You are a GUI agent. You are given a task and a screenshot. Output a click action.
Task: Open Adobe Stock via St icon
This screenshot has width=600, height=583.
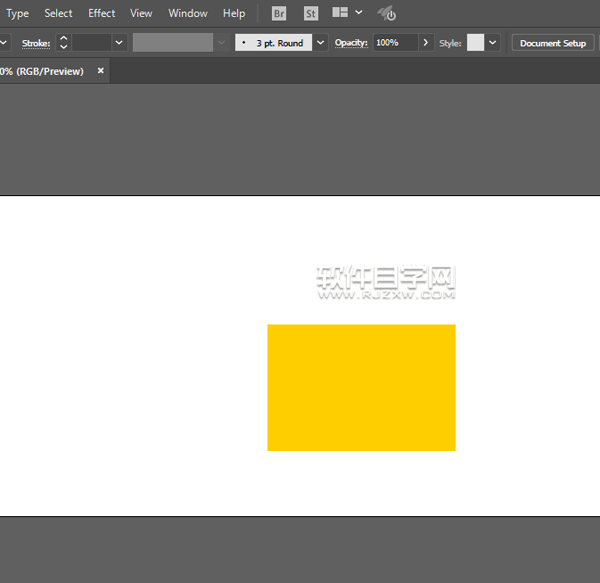[311, 14]
